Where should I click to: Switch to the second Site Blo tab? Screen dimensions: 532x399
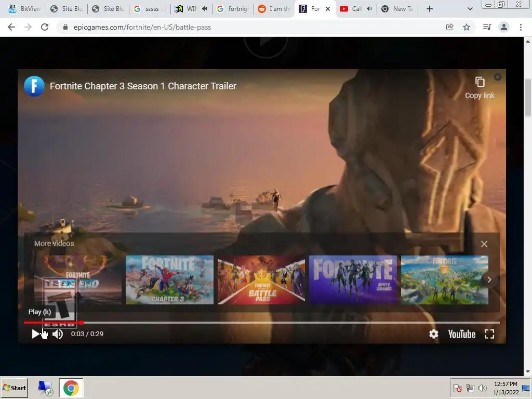click(108, 9)
